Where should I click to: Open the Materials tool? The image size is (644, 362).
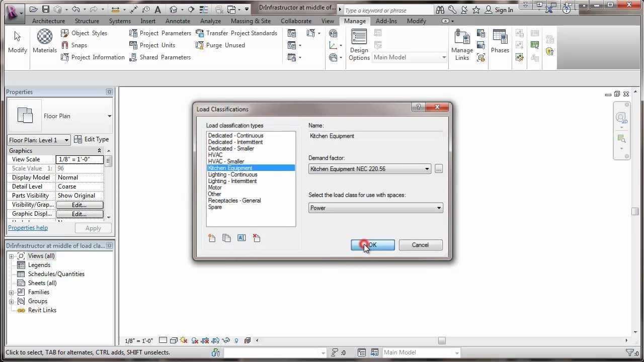45,41
